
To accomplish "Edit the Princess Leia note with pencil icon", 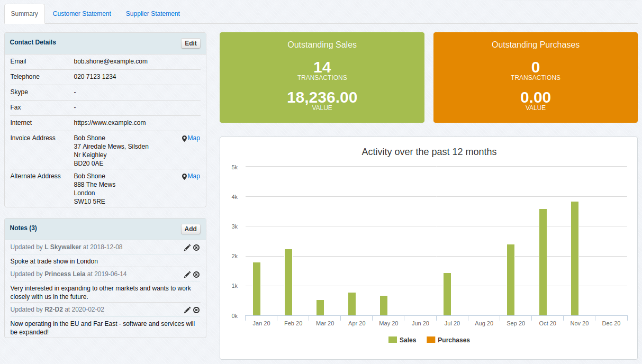I will [187, 275].
